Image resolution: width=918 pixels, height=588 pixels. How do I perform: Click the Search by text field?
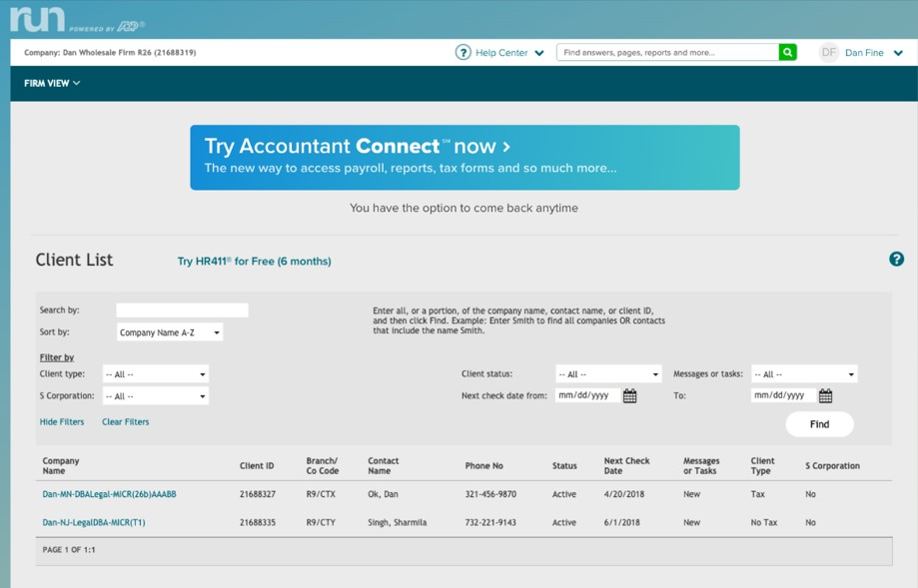click(x=182, y=310)
